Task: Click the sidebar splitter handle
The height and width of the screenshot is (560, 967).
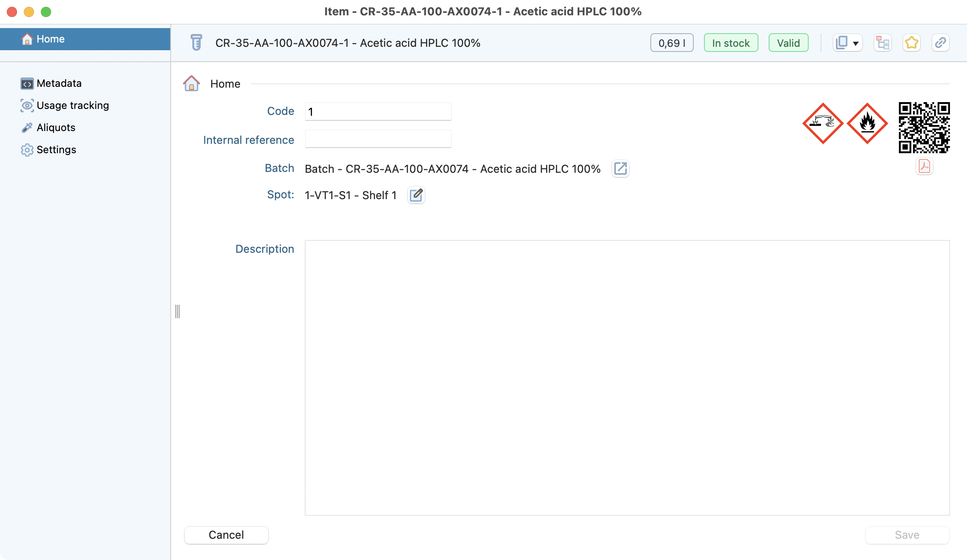Action: pos(177,311)
